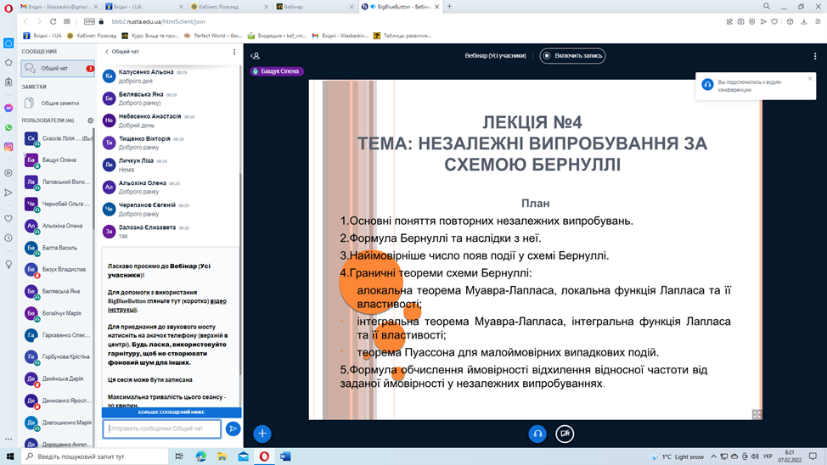Screen dimensions: 827x465
Task: Open chat options three-dots menu
Action: coord(234,52)
